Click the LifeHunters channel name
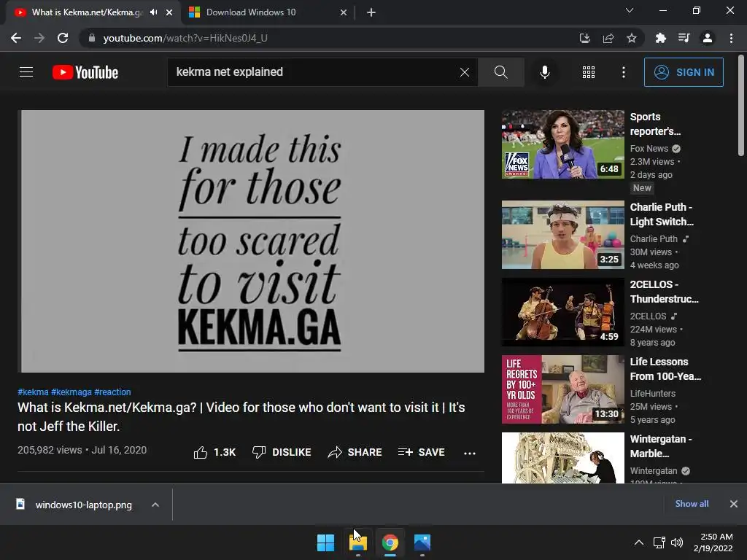Image resolution: width=747 pixels, height=560 pixels. click(653, 393)
